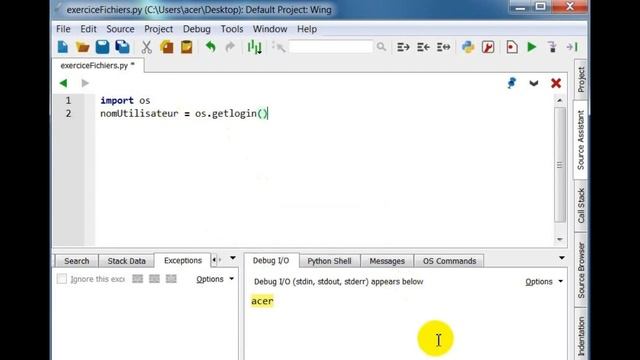Viewport: 640px width, 360px height.
Task: Click code line 'nomUtilisateur = os.getlogin()'
Action: (x=184, y=113)
